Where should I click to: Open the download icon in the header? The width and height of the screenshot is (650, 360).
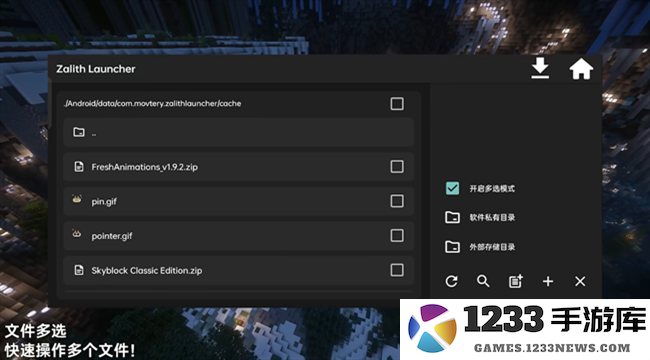point(540,68)
